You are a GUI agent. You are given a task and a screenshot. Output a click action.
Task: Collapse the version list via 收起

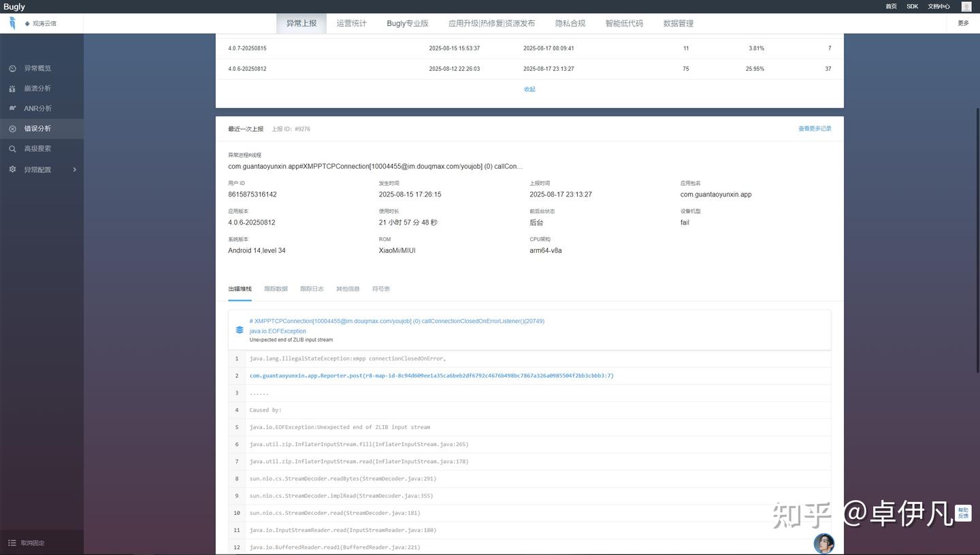coord(529,88)
